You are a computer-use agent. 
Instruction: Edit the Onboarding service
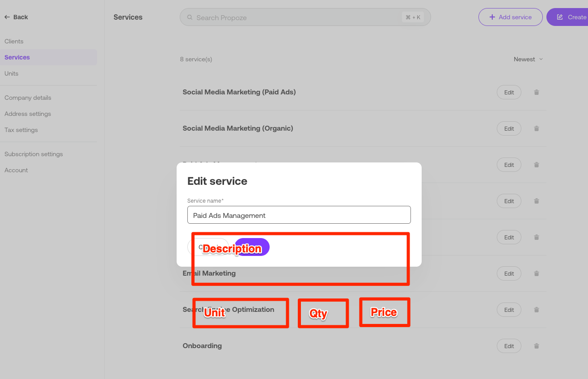coord(509,346)
